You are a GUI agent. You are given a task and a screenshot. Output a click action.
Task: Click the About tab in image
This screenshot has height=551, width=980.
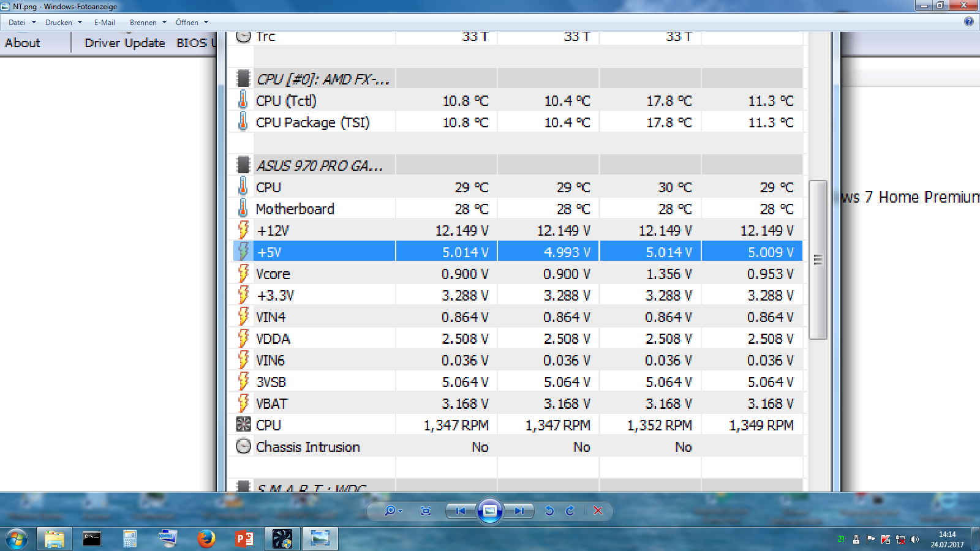pyautogui.click(x=23, y=43)
